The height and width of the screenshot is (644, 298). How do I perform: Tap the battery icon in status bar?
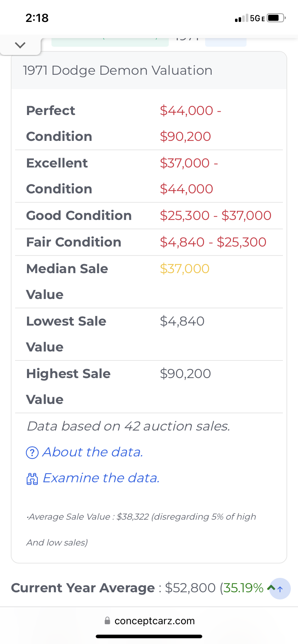coord(276,18)
